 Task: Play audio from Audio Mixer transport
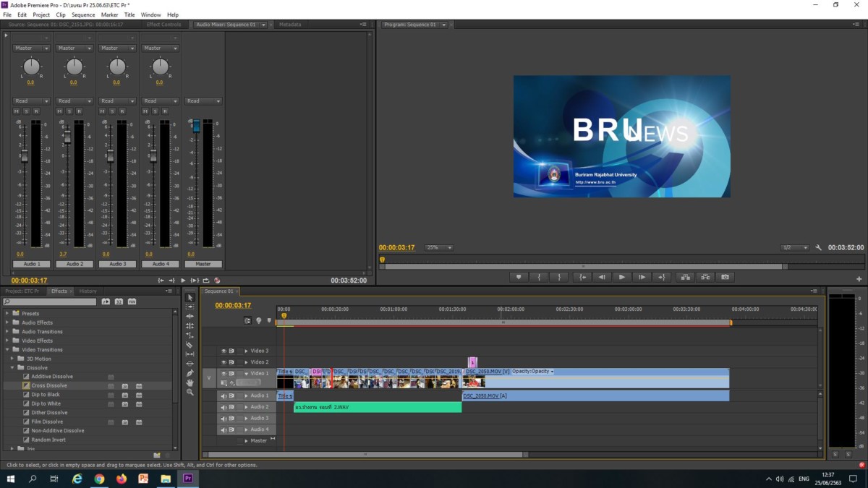point(183,281)
